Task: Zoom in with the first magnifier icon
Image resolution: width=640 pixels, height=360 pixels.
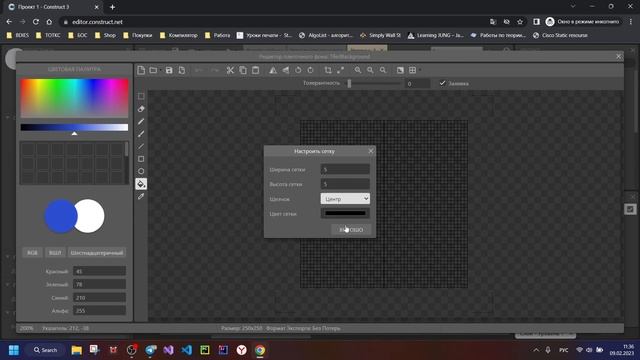Action: [x=358, y=70]
